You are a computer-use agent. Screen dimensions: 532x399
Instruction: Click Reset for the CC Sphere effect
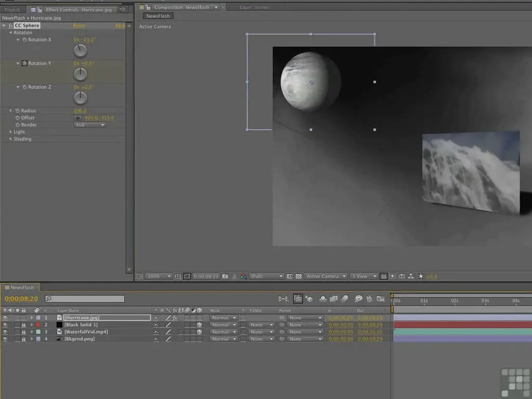pos(79,25)
